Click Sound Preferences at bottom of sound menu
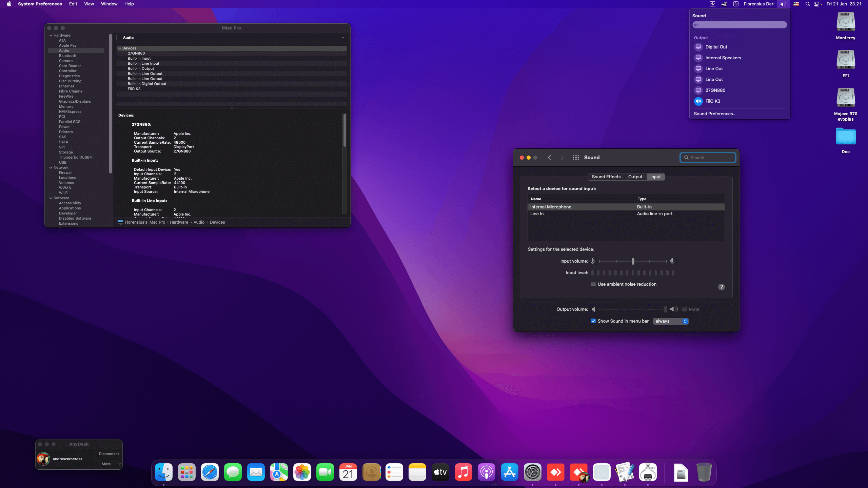The width and height of the screenshot is (868, 488). tap(715, 114)
